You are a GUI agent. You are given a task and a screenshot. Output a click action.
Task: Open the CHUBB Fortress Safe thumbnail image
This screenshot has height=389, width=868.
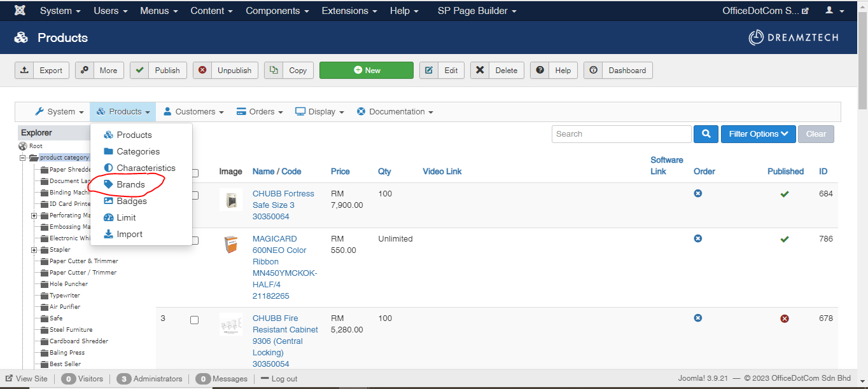(x=231, y=200)
